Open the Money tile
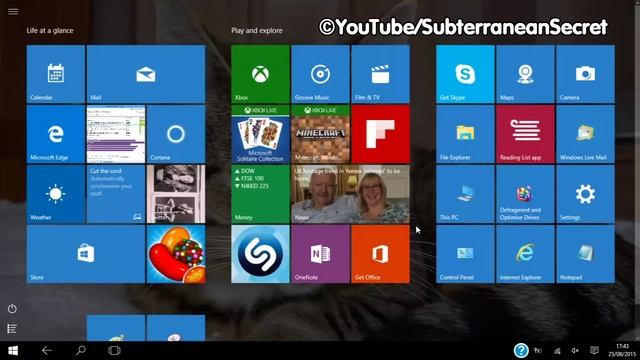 tap(260, 194)
